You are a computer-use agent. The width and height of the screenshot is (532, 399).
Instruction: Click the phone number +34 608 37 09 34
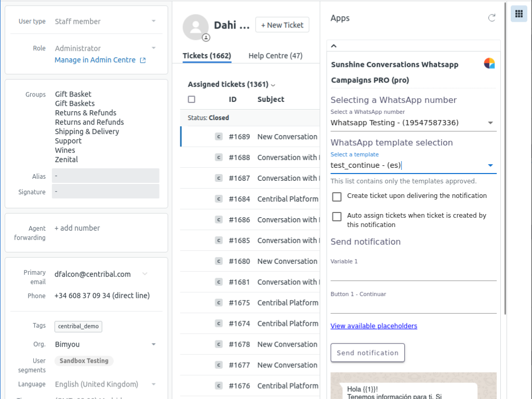coord(102,296)
